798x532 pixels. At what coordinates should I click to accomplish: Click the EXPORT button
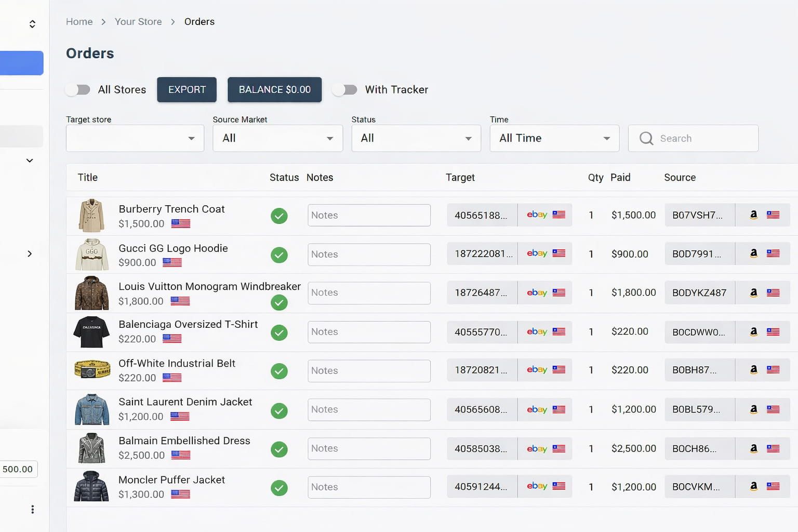click(187, 89)
